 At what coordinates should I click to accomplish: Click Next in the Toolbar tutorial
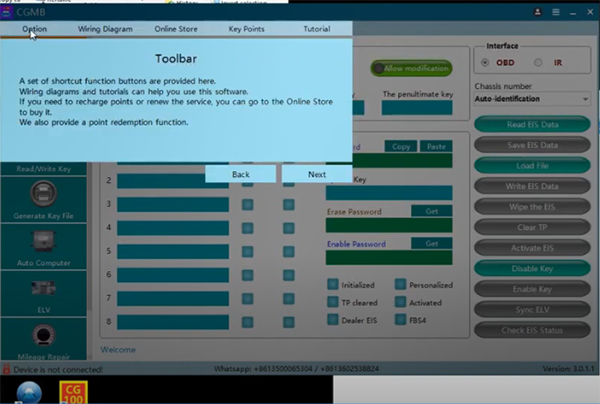click(x=316, y=174)
